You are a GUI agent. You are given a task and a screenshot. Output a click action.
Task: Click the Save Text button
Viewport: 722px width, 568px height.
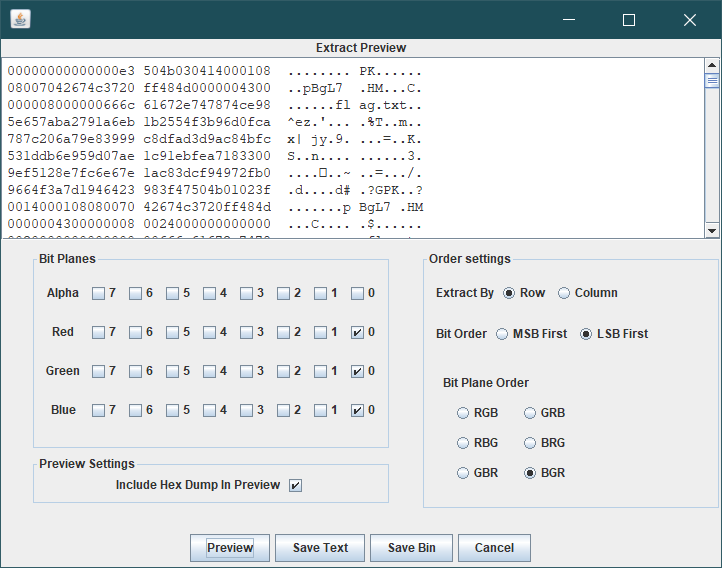tap(320, 548)
